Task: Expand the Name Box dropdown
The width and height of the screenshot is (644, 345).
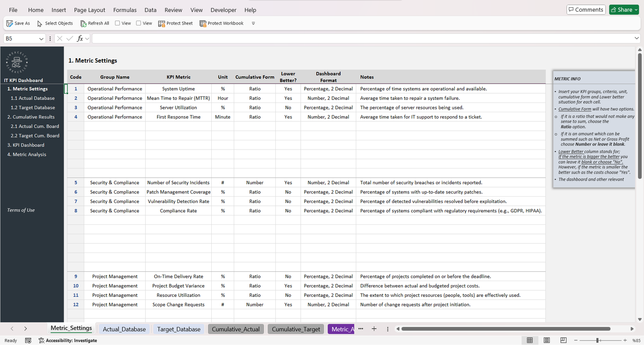Action: (41, 39)
